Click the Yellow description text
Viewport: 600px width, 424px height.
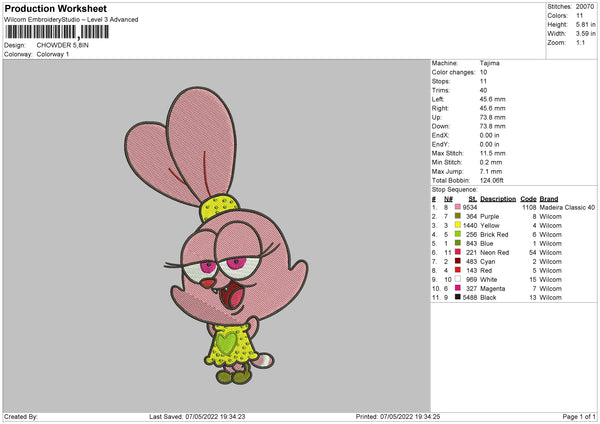coord(490,225)
